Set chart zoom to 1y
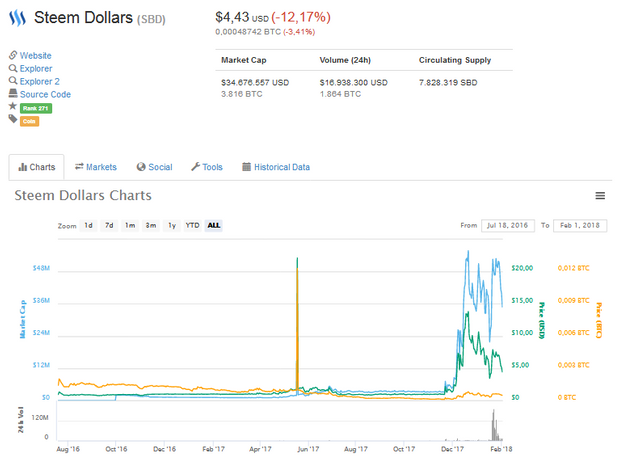 (172, 225)
